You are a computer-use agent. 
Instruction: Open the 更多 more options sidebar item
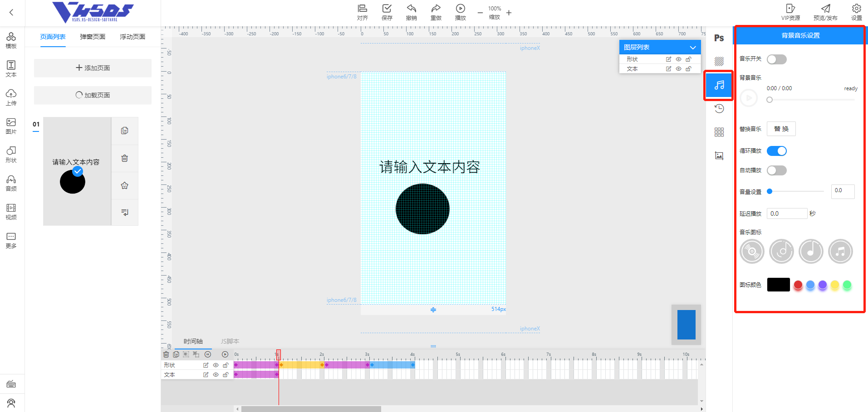[11, 240]
